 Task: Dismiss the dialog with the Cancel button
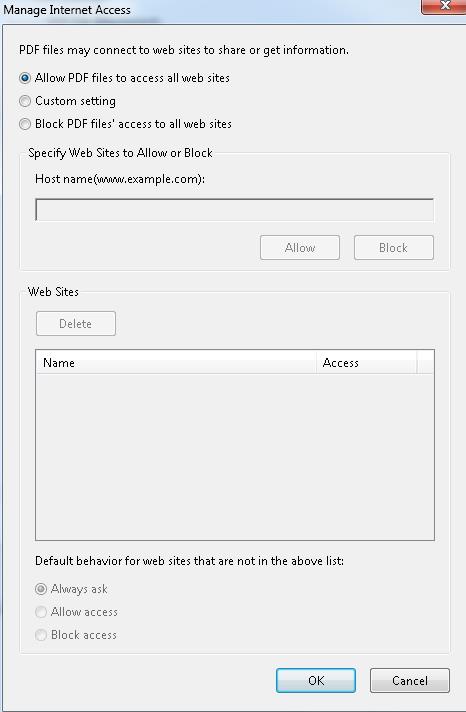click(x=410, y=680)
